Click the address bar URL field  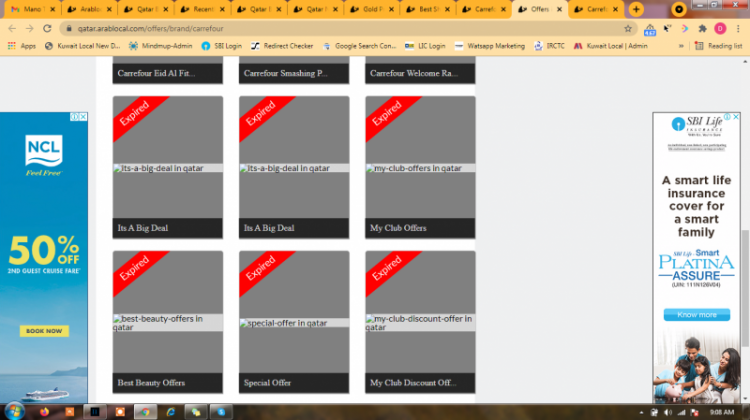coord(349,29)
